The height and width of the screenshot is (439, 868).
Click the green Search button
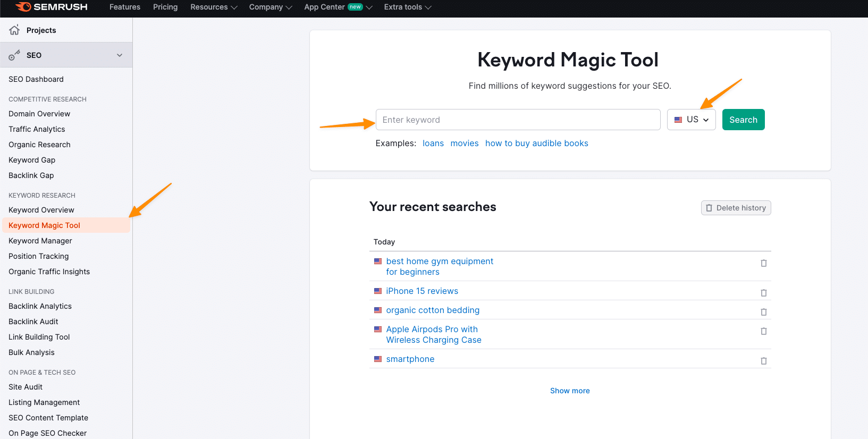[743, 120]
